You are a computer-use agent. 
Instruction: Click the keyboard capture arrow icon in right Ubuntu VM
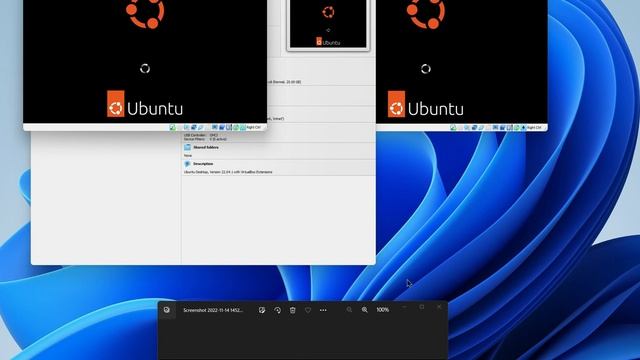coord(523,128)
